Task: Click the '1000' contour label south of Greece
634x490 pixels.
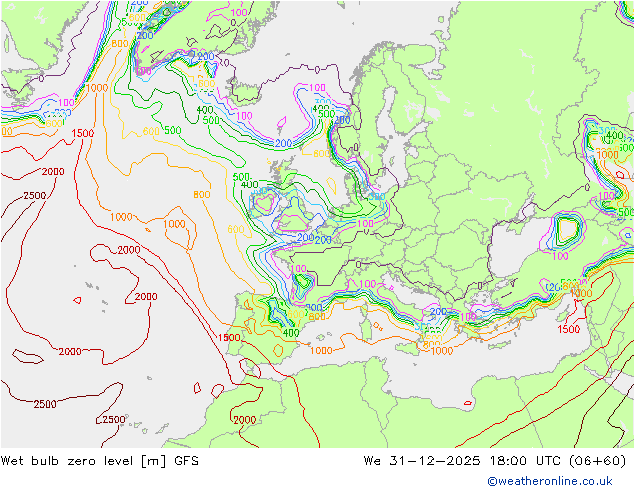Action: [x=442, y=351]
